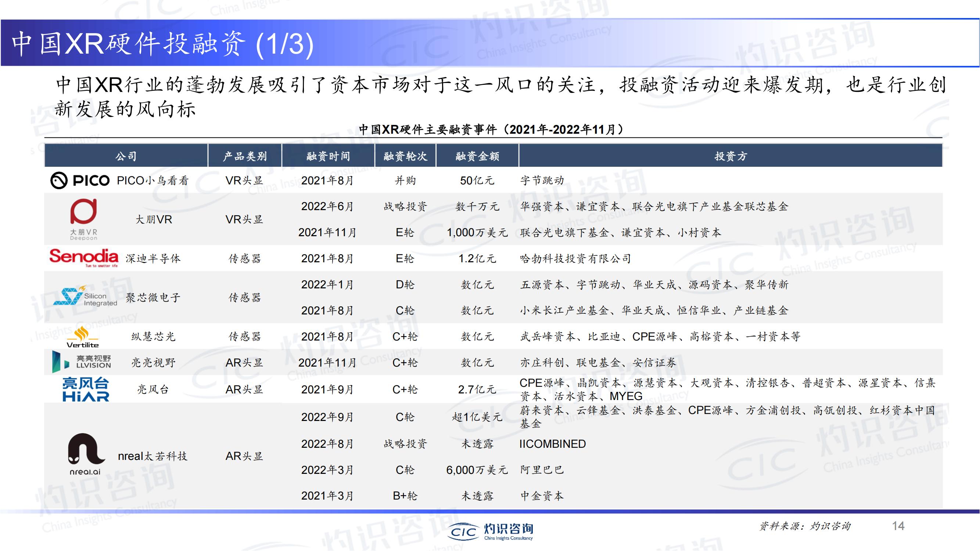Click the B+轮 round cell
The height and width of the screenshot is (551, 980).
[x=405, y=496]
